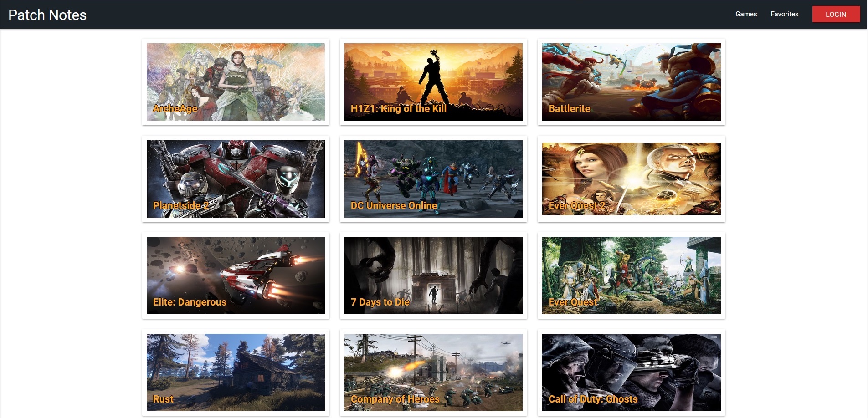The width and height of the screenshot is (868, 418).
Task: Open the Elite: Dangerous game card
Action: click(236, 275)
